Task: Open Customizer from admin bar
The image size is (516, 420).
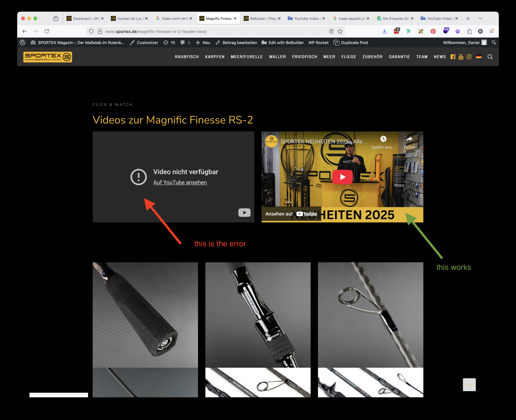Action: (x=144, y=43)
